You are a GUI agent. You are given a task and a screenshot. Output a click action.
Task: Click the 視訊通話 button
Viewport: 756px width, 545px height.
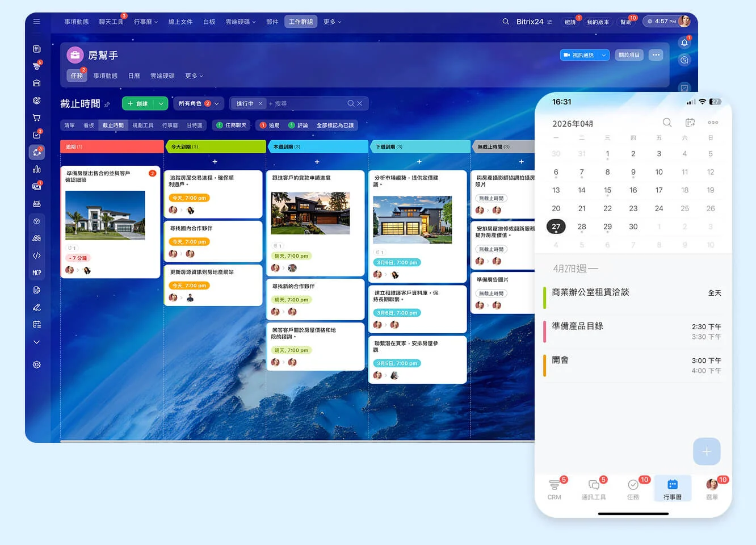[x=579, y=55]
